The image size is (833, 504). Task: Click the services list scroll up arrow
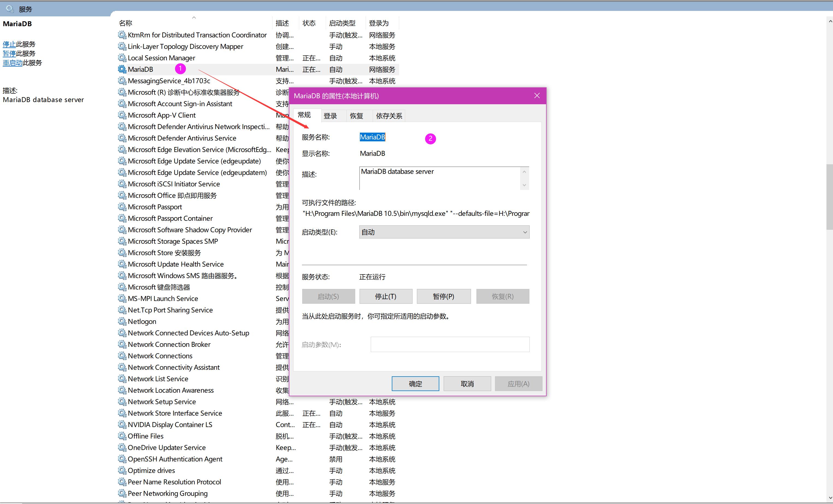click(830, 21)
